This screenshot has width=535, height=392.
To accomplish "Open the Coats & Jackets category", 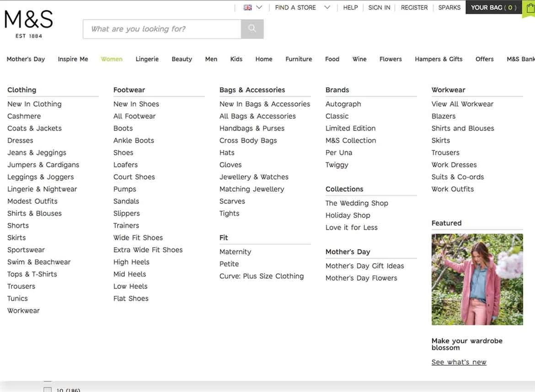I will 34,128.
